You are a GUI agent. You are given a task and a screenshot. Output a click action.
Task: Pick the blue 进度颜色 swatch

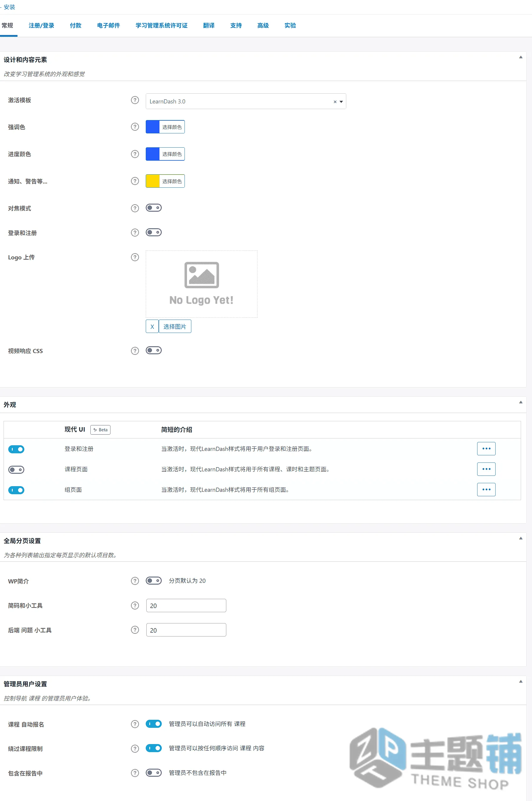153,154
